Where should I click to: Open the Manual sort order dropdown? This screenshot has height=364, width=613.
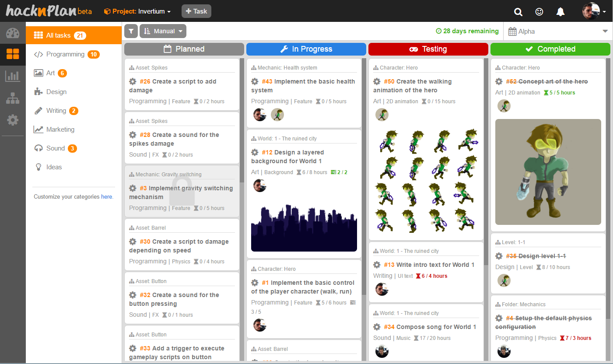point(163,31)
